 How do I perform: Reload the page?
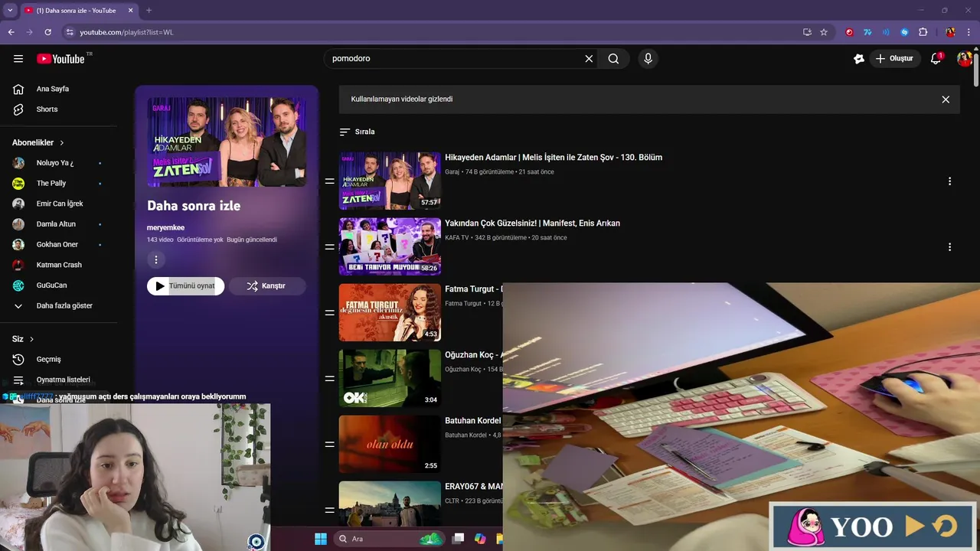[47, 32]
